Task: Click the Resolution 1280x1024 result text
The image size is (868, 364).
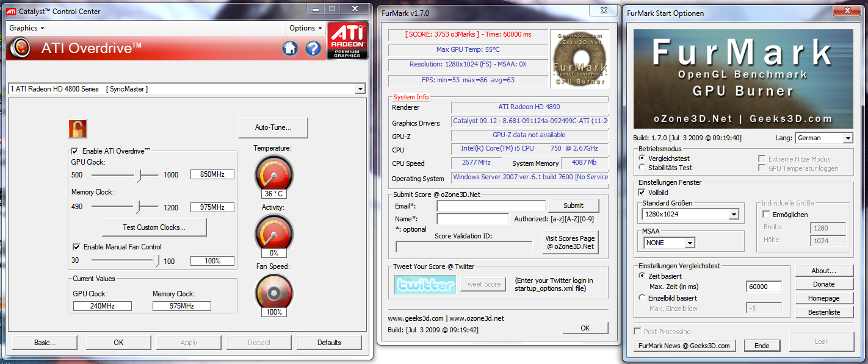Action: pos(468,64)
